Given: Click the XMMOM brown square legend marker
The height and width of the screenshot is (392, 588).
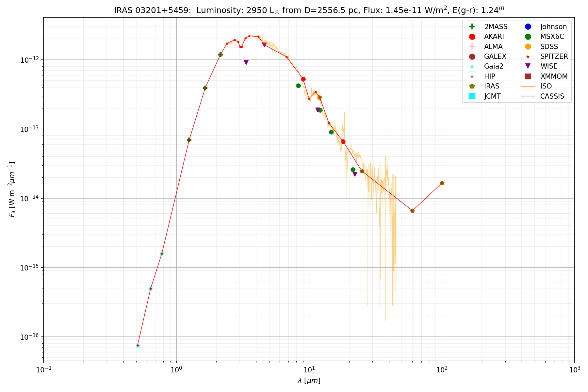Looking at the screenshot, I should click(x=528, y=76).
